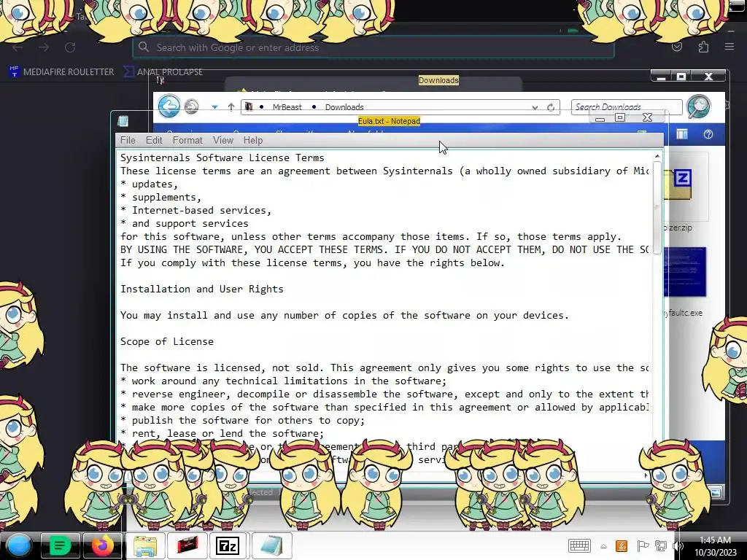Viewport: 747px width, 560px height.
Task: Open the View menu in Notepad
Action: click(x=223, y=140)
